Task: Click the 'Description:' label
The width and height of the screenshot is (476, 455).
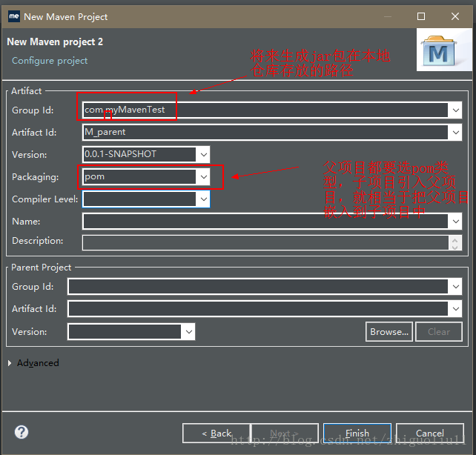Action: tap(37, 241)
